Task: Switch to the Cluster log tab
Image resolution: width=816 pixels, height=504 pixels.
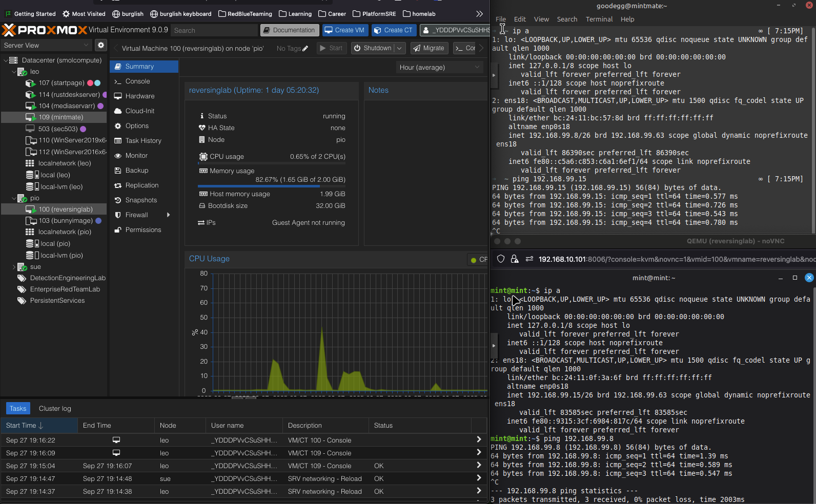Action: (x=55, y=409)
